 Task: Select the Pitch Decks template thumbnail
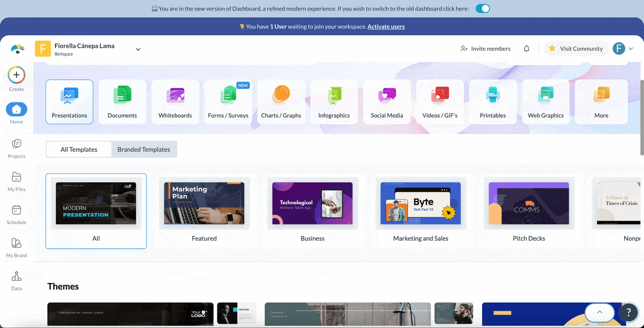tap(529, 204)
